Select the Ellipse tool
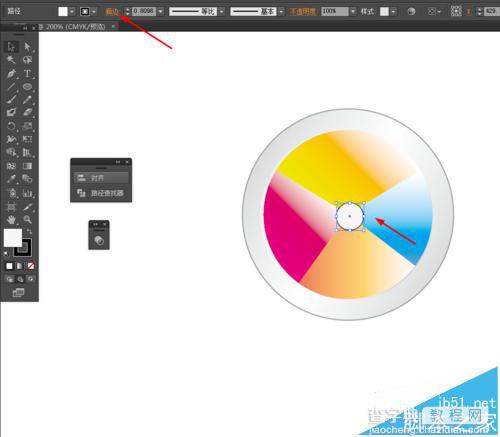The width and height of the screenshot is (500, 437). (27, 87)
